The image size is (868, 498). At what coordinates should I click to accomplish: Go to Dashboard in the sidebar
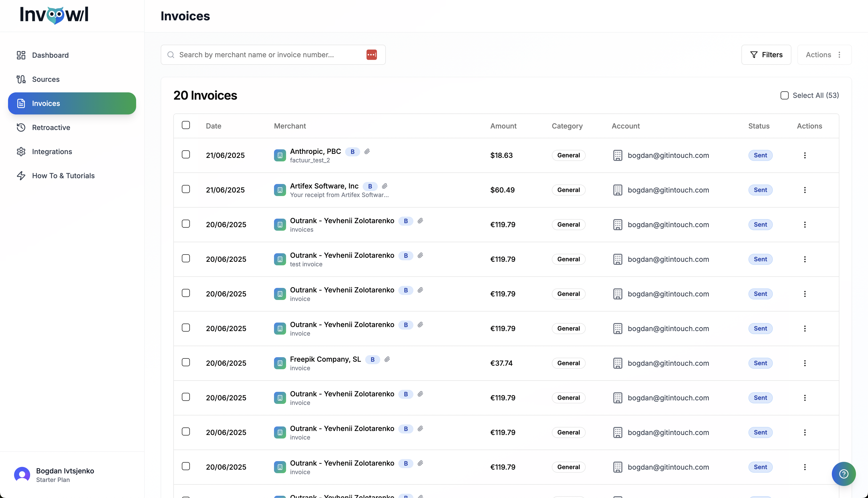[x=72, y=55]
